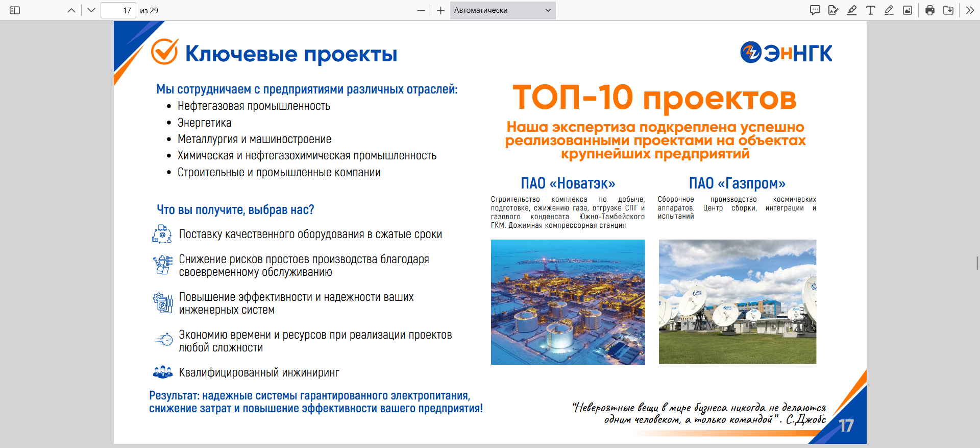Click bullet Нефтегазовая промышленность
Viewport: 980px width, 448px height.
[254, 106]
